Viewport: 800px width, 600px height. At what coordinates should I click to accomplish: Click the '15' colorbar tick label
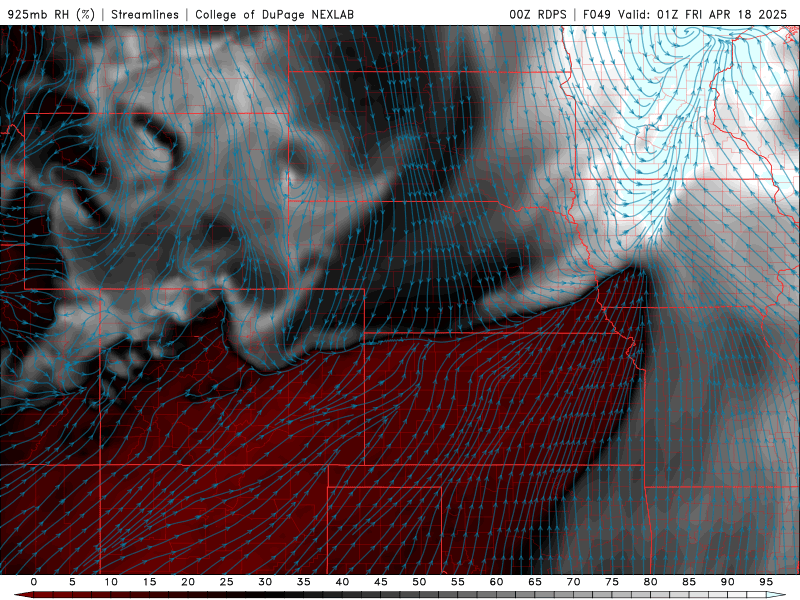click(149, 582)
